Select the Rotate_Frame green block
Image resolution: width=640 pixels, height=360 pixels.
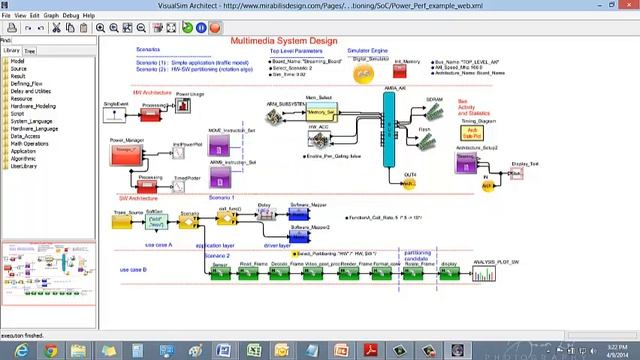(x=413, y=273)
